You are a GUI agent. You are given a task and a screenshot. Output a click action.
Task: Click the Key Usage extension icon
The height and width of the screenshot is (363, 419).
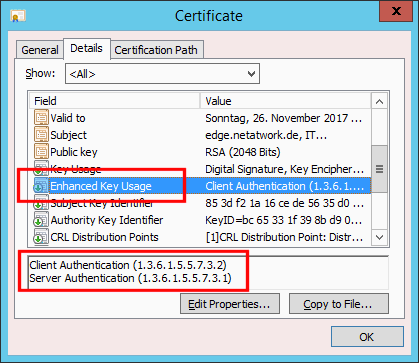(41, 169)
